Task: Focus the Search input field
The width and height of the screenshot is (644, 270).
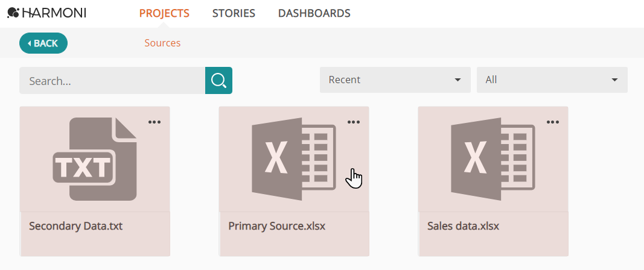Action: point(112,80)
